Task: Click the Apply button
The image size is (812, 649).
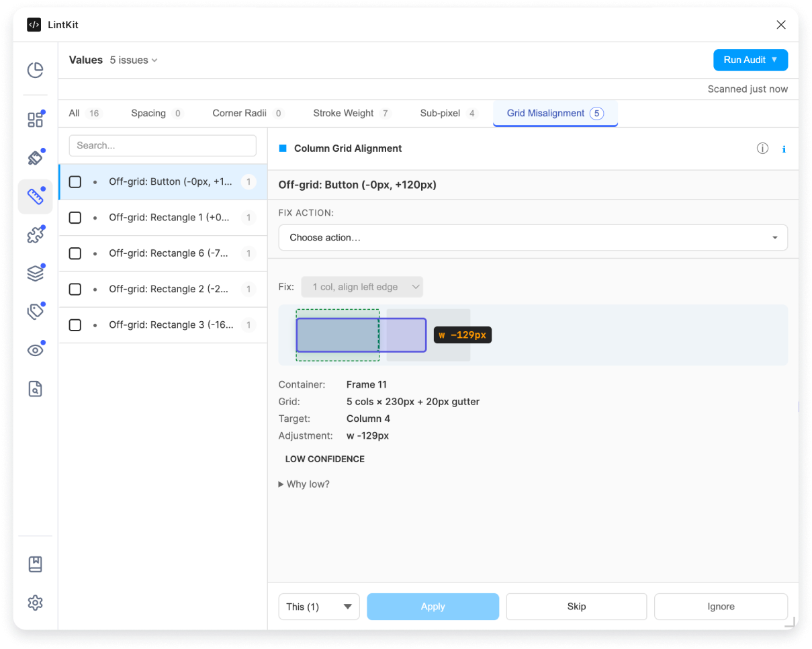Action: 433,607
